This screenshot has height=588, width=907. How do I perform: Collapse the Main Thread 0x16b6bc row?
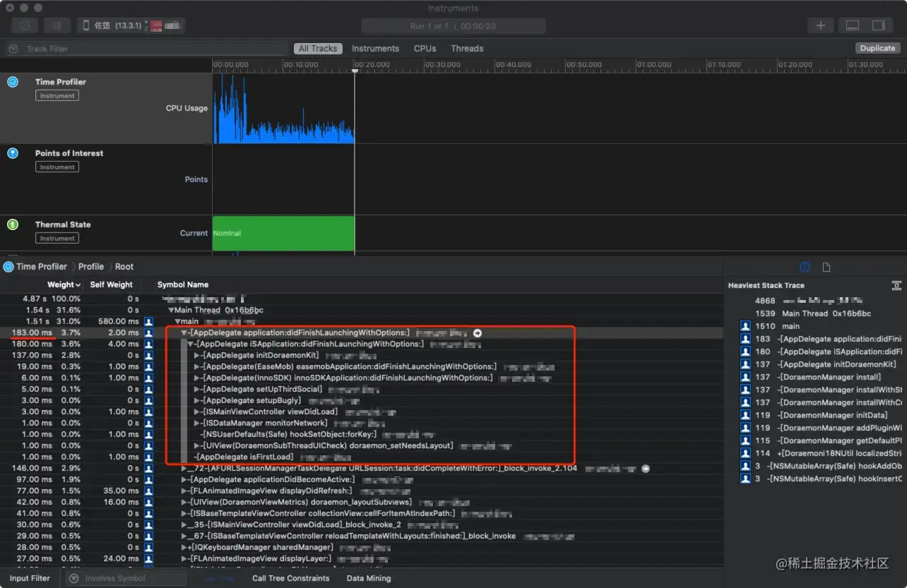[x=171, y=310]
